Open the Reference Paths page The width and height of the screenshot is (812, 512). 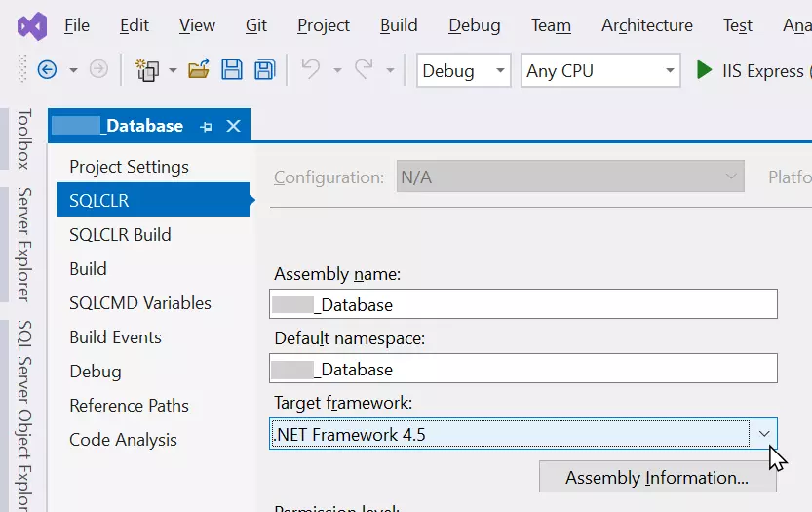129,406
